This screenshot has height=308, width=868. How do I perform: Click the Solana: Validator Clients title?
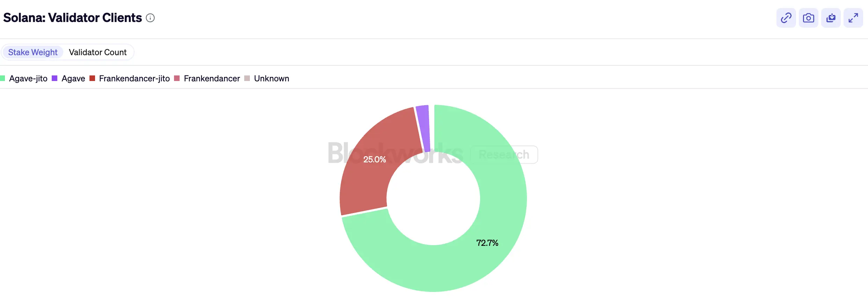pyautogui.click(x=72, y=17)
